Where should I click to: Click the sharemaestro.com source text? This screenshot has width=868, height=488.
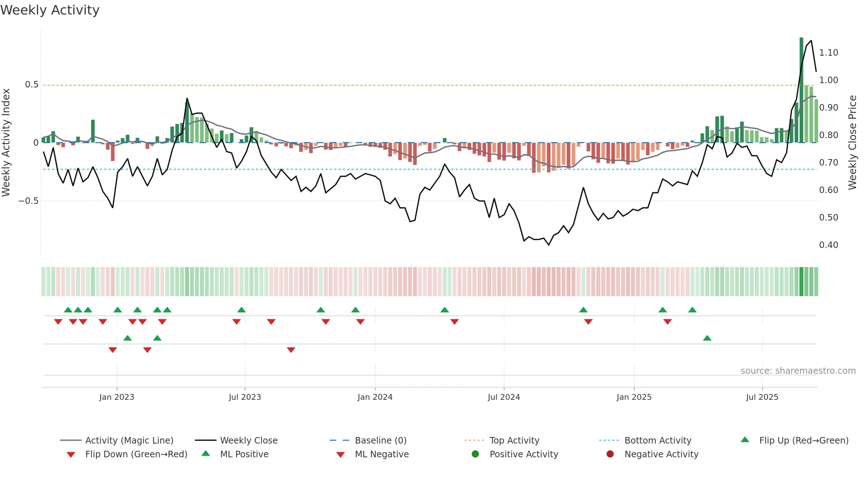(798, 371)
